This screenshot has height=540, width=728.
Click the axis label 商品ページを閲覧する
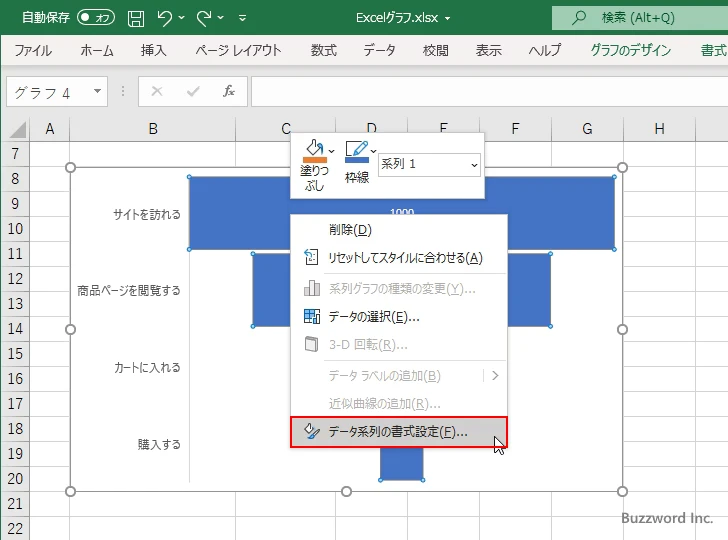(129, 291)
